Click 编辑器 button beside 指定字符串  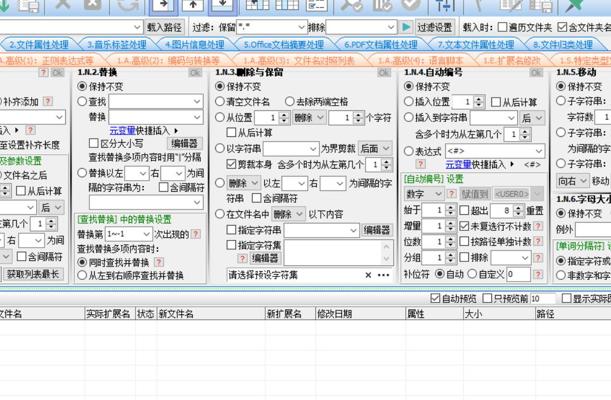tap(376, 230)
